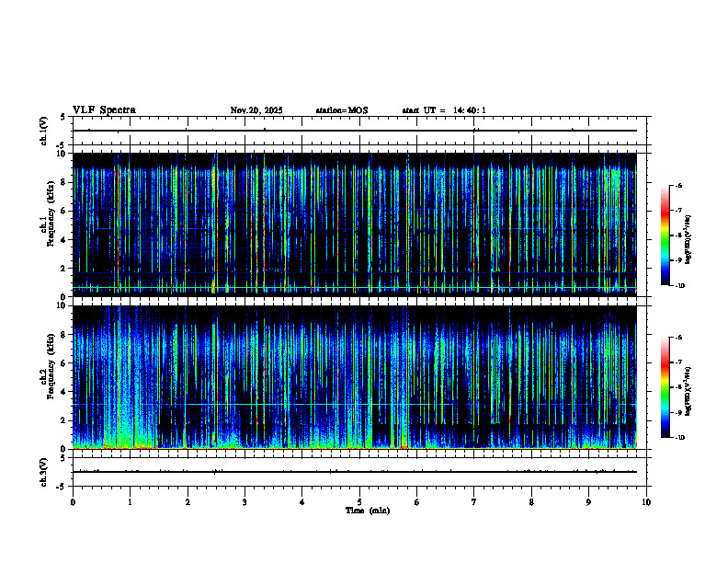
Task: Click the "Time (min)" x-axis label
Action: 368,511
